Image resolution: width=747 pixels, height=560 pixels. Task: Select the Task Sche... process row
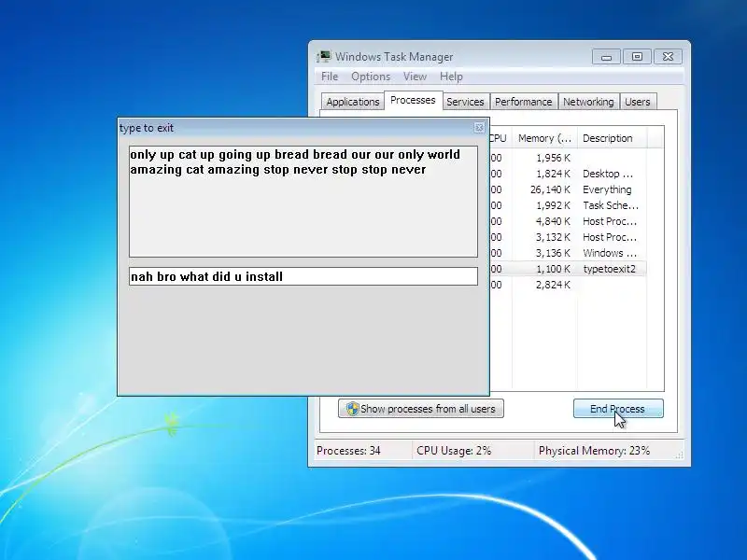[x=568, y=205]
